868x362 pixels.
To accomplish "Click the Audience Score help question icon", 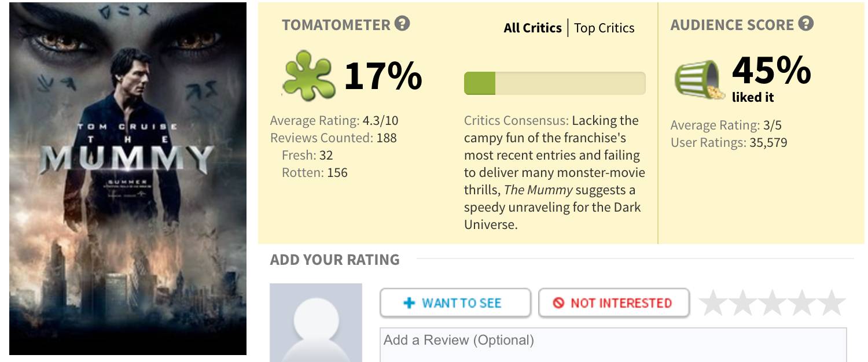I will point(806,24).
